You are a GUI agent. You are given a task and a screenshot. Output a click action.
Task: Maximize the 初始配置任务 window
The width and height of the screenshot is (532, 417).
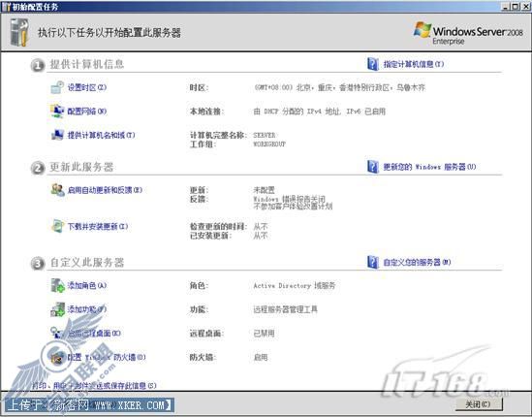click(515, 7)
